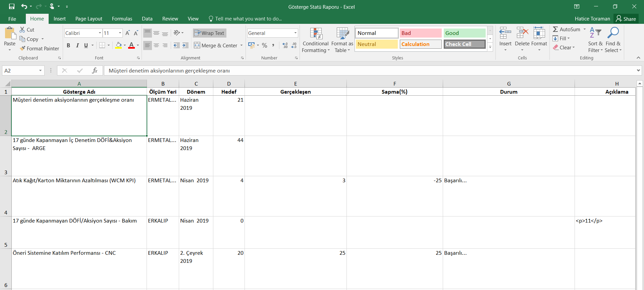Toggle Italic formatting

click(77, 45)
